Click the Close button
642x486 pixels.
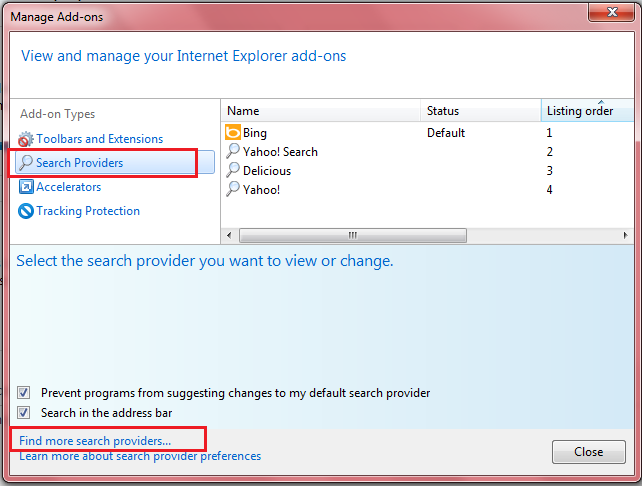point(588,452)
